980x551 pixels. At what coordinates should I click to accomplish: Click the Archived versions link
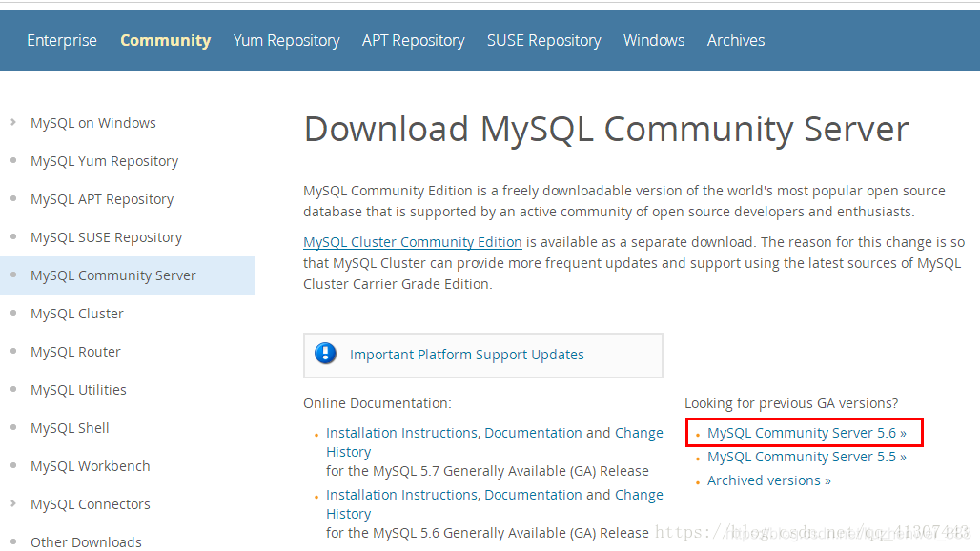[768, 480]
